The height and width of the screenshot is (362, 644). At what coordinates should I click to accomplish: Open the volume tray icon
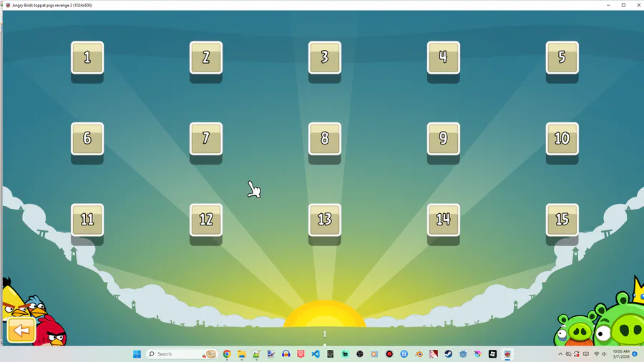[604, 354]
